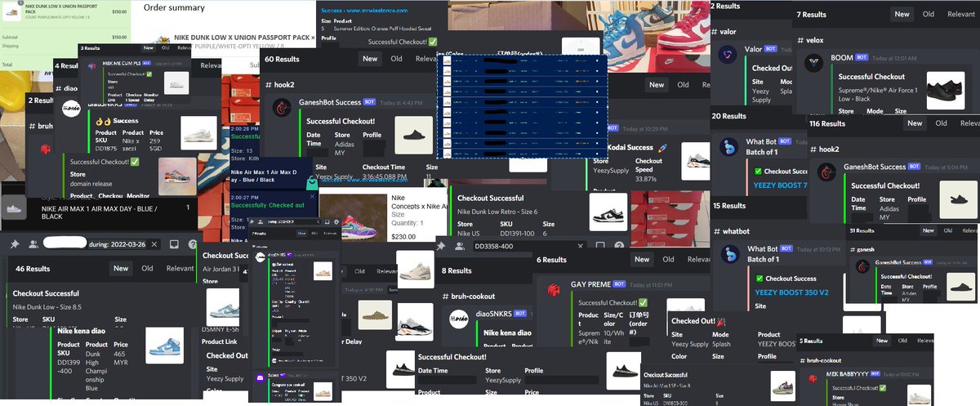This screenshot has height=406, width=980.
Task: Open Yeezy slide thumbnail in 116 Results panel
Action: [960, 199]
